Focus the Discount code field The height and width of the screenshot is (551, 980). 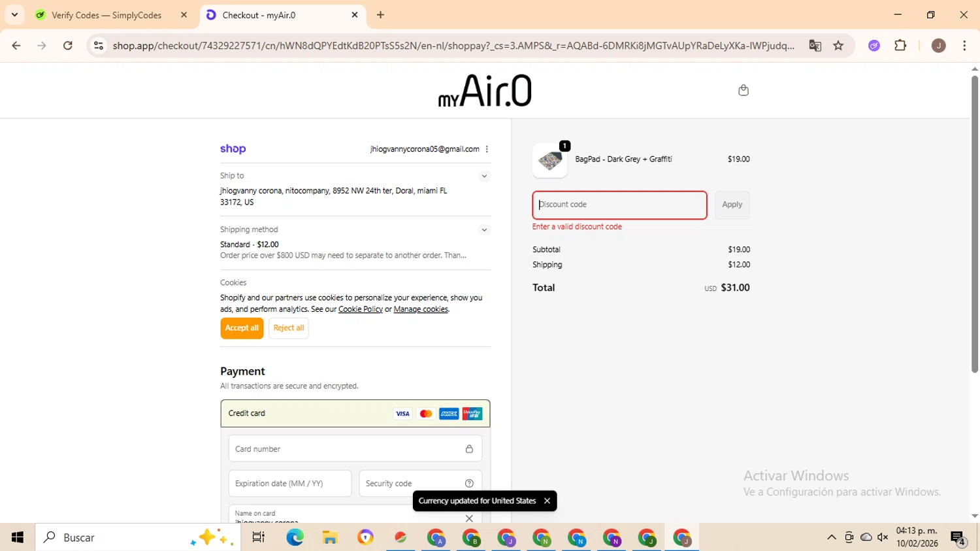pyautogui.click(x=619, y=205)
